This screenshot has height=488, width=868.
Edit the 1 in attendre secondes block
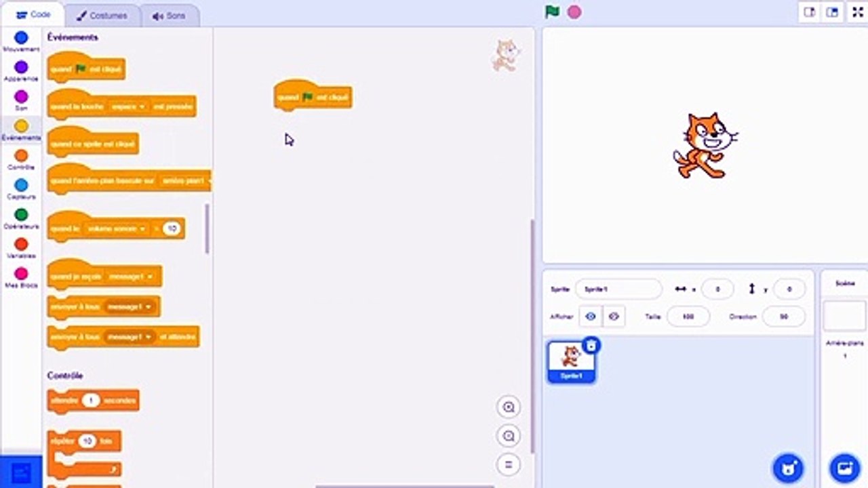pos(91,400)
